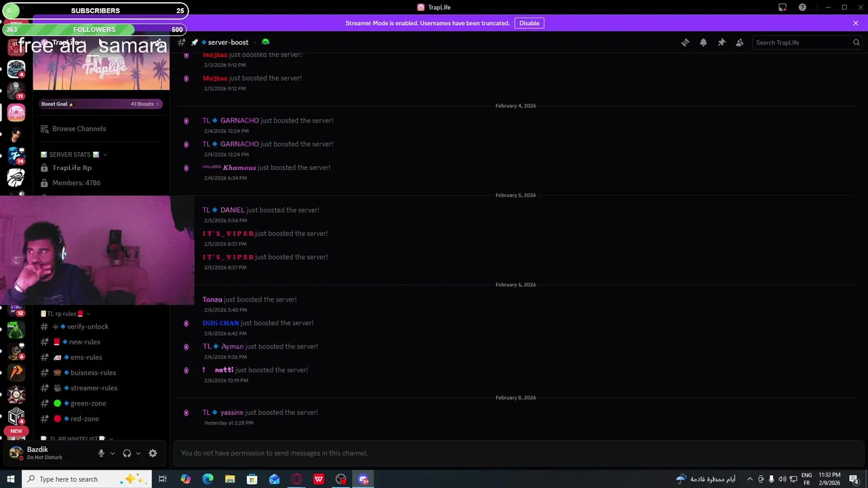
Task: Disable Streamer Mode in the banner
Action: [x=529, y=23]
